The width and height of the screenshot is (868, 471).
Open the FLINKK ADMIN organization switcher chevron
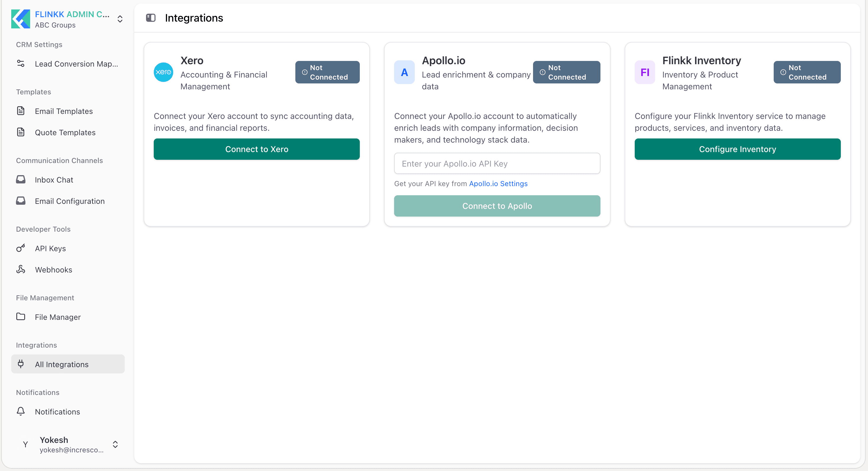tap(120, 19)
